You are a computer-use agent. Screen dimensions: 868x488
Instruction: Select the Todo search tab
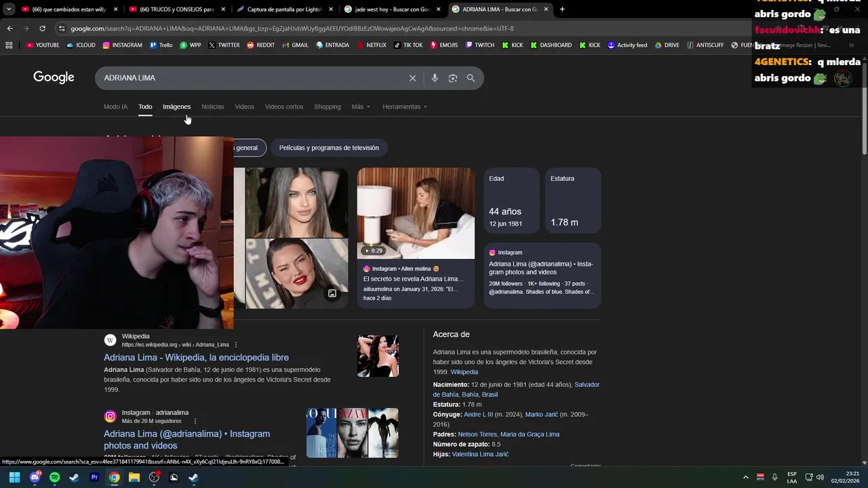[145, 106]
